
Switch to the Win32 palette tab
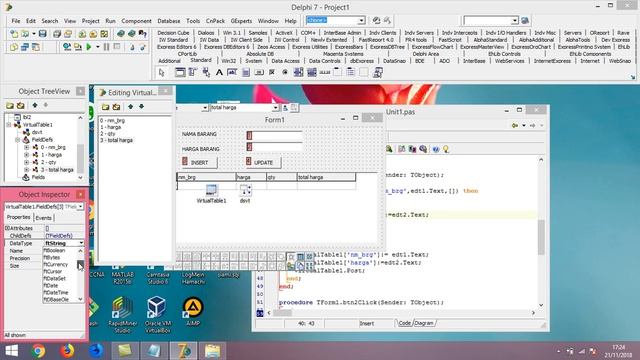(x=229, y=61)
